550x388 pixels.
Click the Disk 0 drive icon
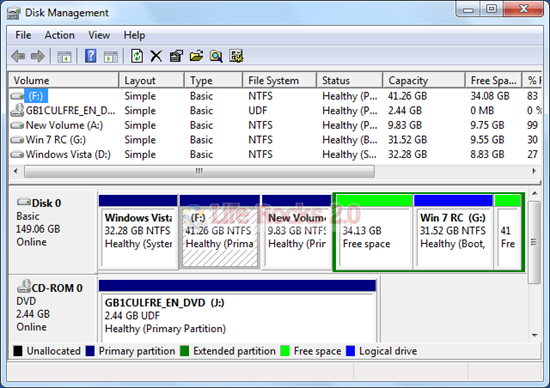(24, 202)
